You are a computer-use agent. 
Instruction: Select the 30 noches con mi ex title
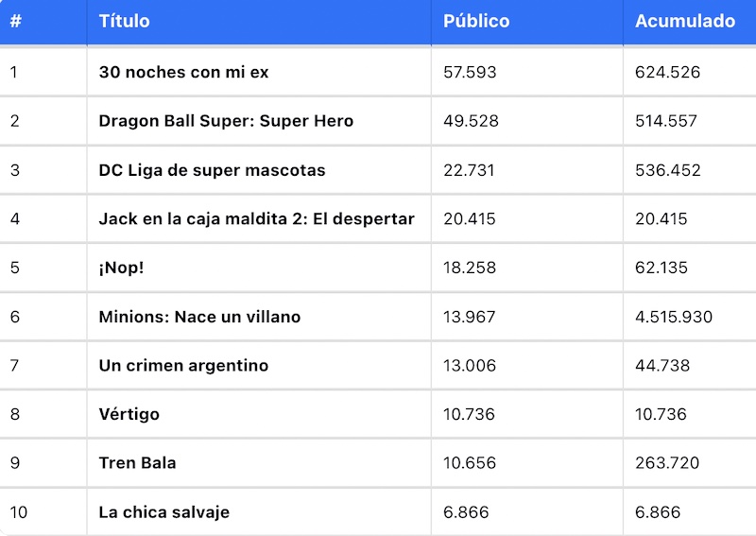point(183,73)
